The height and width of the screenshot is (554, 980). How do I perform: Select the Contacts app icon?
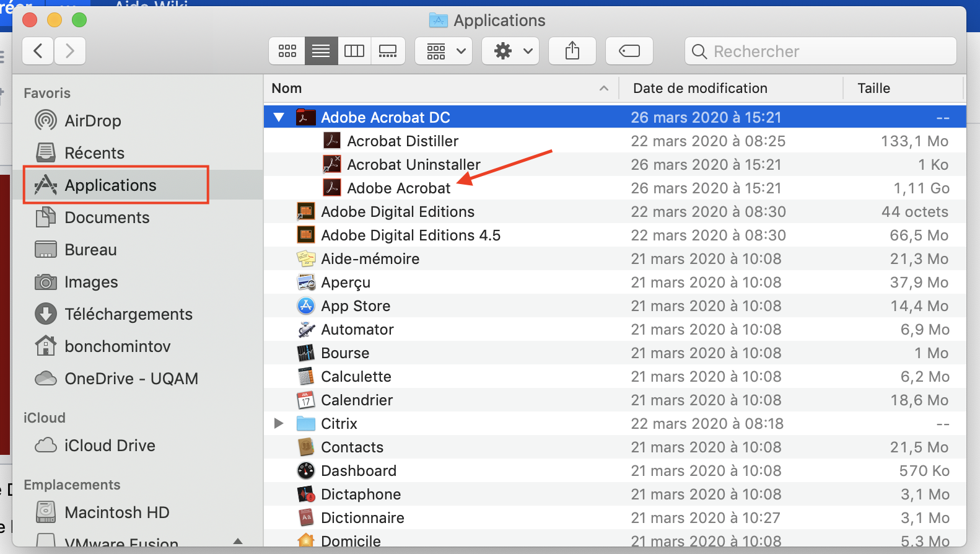coord(305,447)
